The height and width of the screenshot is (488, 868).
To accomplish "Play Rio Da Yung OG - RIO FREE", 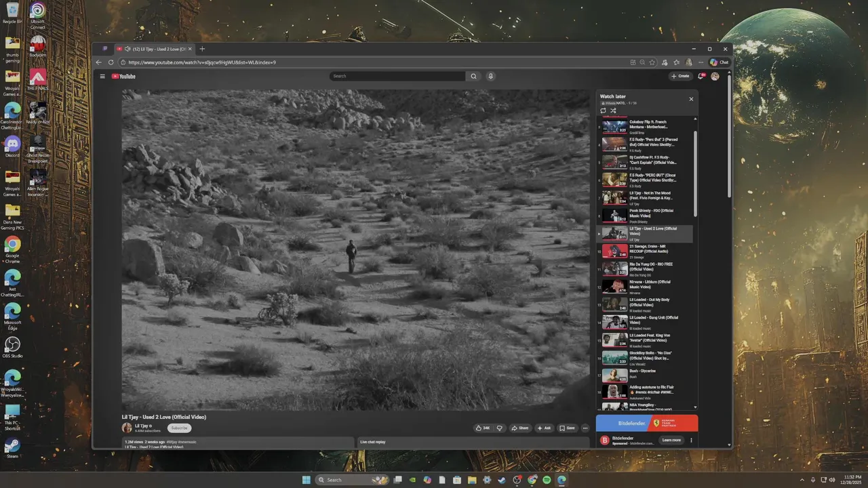I will [x=646, y=268].
